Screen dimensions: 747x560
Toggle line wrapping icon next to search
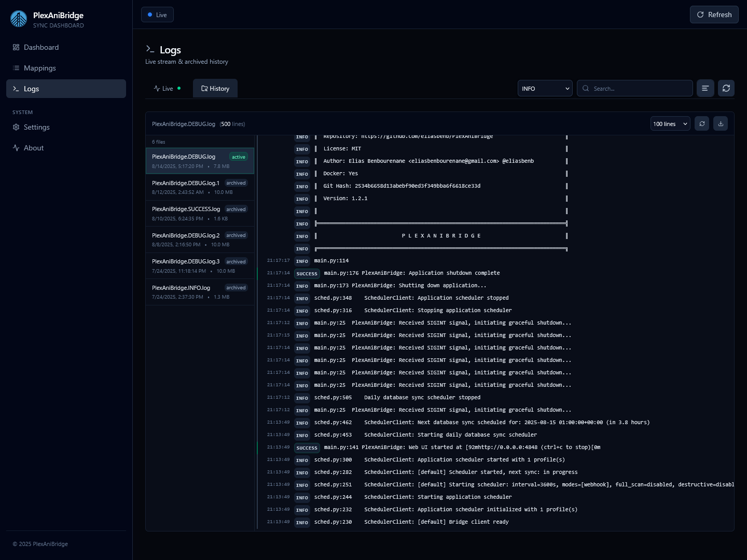click(705, 88)
